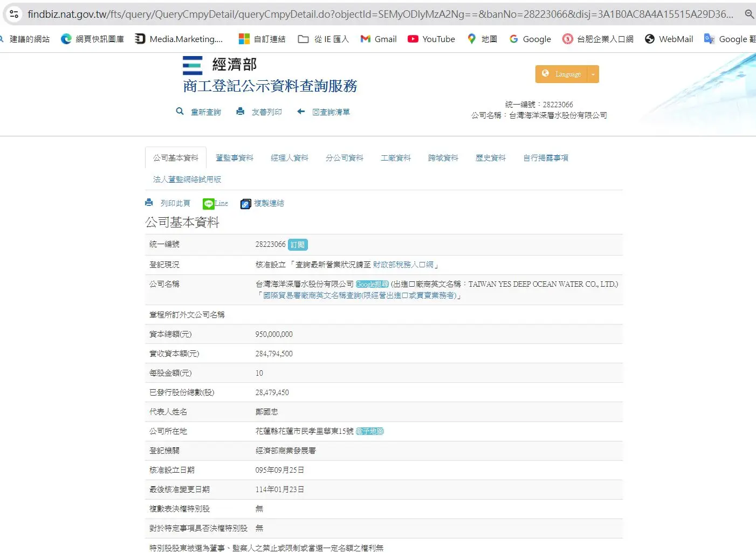Click the Line share icon
Image resolution: width=756 pixels, height=553 pixels.
(209, 204)
